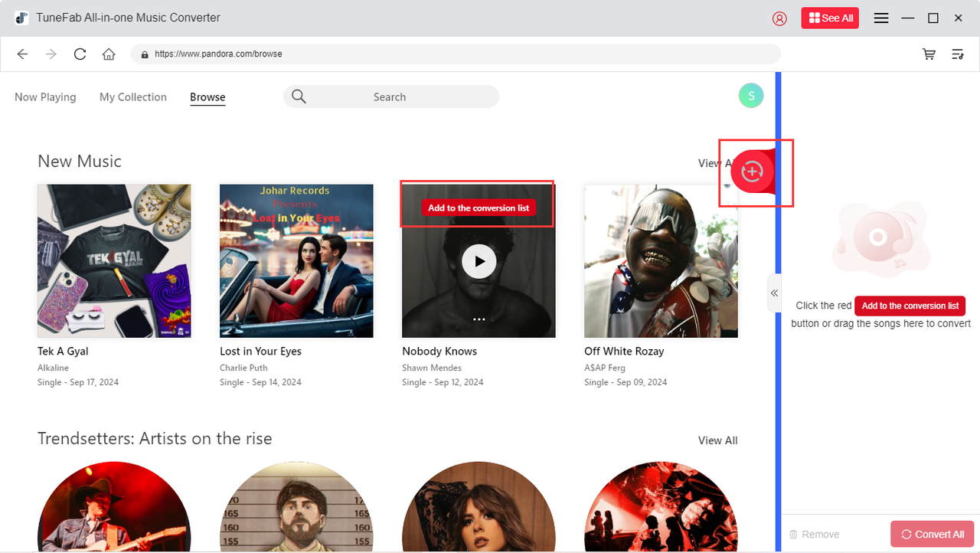Go forward with the right arrow

point(51,54)
